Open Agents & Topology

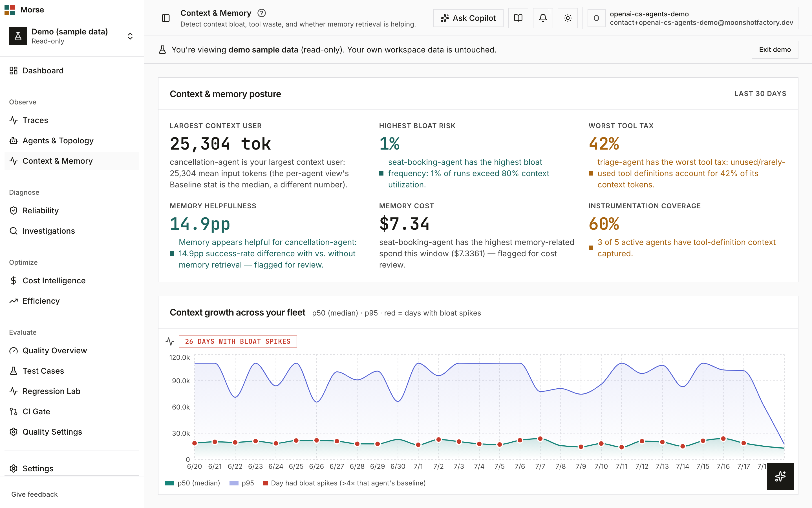pos(72,141)
